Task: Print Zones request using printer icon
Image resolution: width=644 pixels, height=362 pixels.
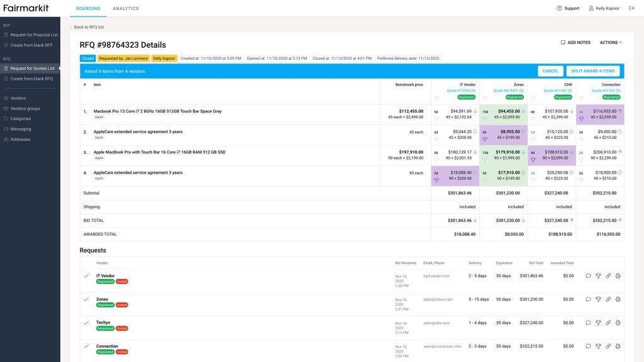Action: (x=618, y=299)
